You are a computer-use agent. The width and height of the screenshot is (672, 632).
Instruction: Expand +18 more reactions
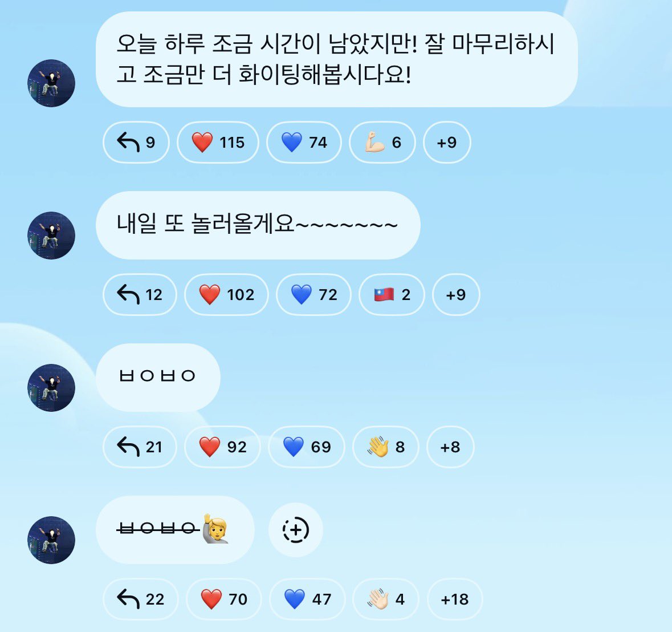455,599
